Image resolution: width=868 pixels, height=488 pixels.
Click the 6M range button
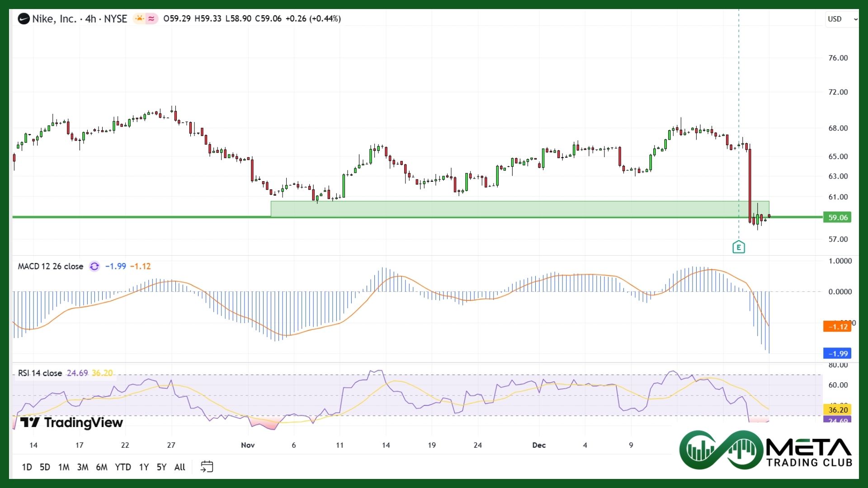point(102,467)
